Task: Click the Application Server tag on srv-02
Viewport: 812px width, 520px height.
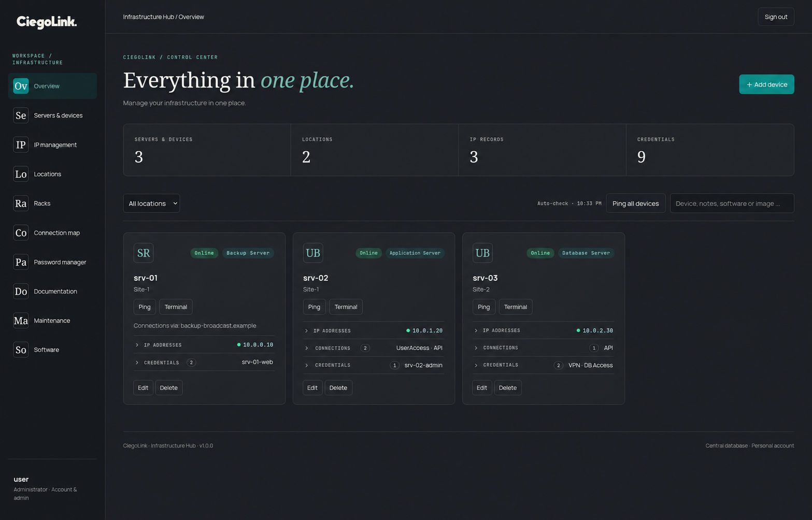Action: click(415, 253)
